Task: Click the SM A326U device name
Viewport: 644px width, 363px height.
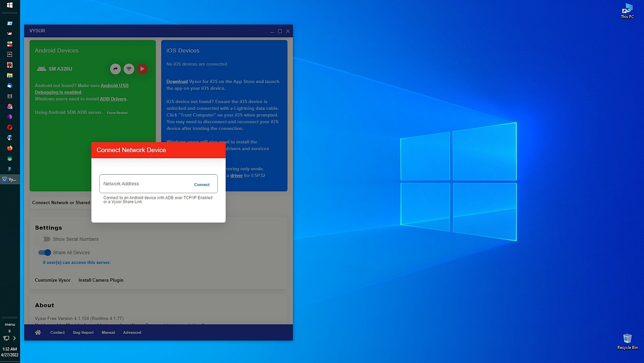Action: pyautogui.click(x=60, y=69)
